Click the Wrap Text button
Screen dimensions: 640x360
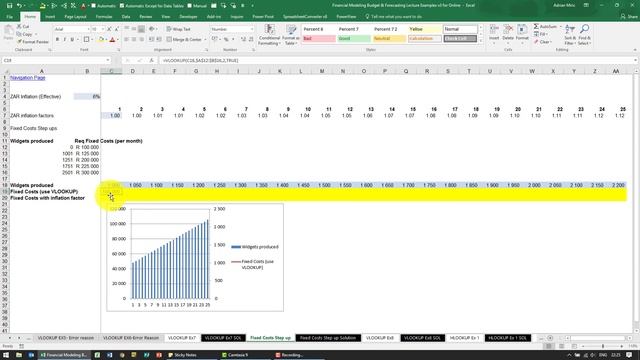(178, 29)
